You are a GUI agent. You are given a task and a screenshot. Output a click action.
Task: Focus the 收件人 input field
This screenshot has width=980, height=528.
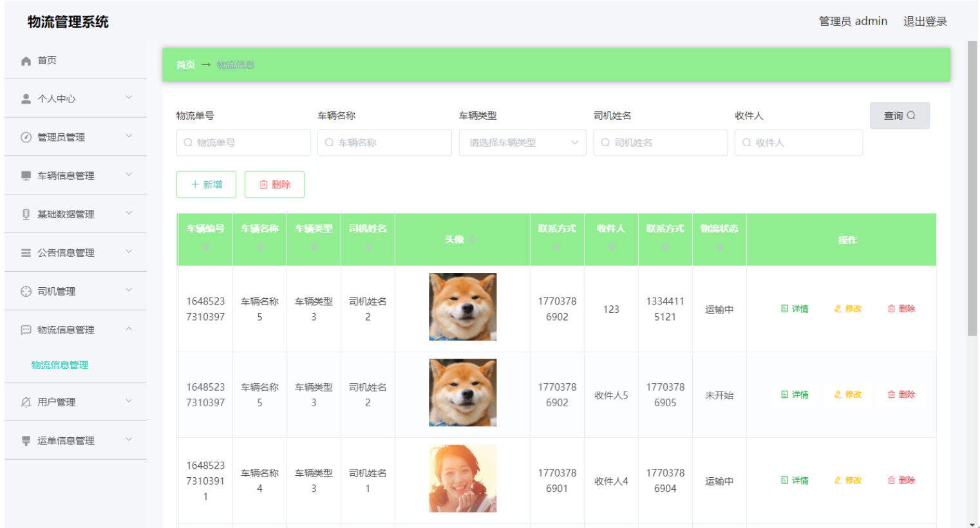[x=798, y=143]
